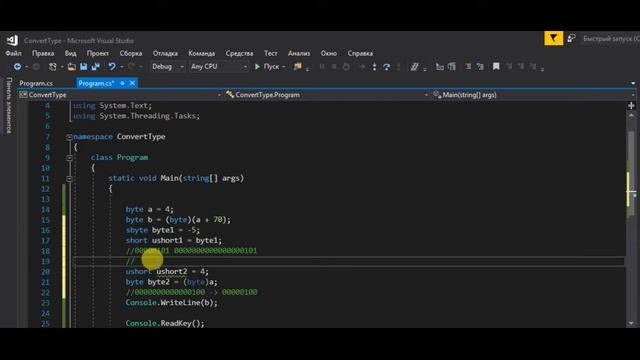Save the current file
This screenshot has width=640, height=360.
(x=84, y=67)
